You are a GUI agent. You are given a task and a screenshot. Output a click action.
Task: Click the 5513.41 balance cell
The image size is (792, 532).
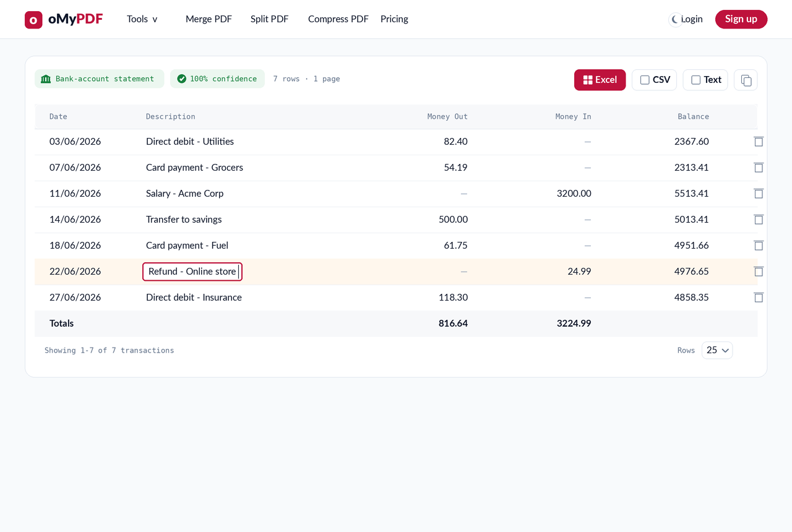(692, 194)
